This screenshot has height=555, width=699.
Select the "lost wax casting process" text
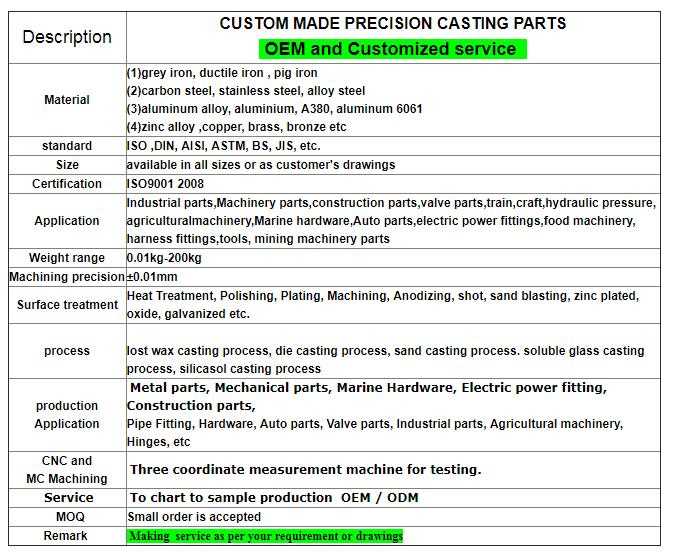195,351
